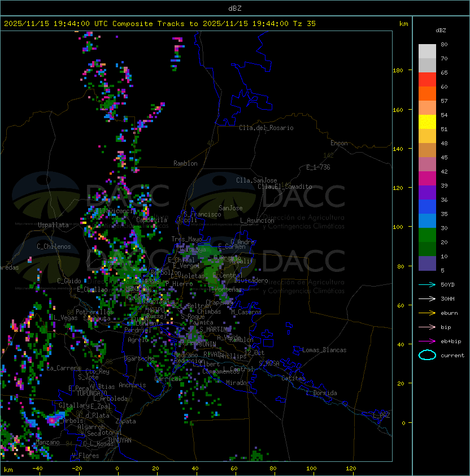470x476 pixels.
Task: Click the 'La_Carrera' place label
Action: 64,368
